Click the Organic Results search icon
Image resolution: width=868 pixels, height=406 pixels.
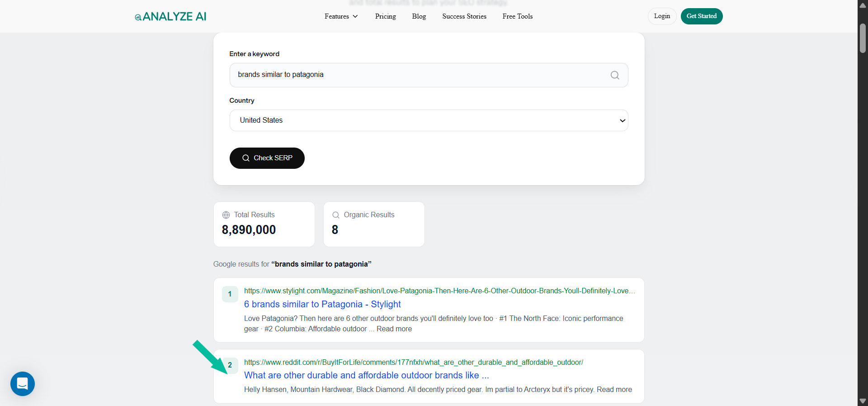[336, 215]
